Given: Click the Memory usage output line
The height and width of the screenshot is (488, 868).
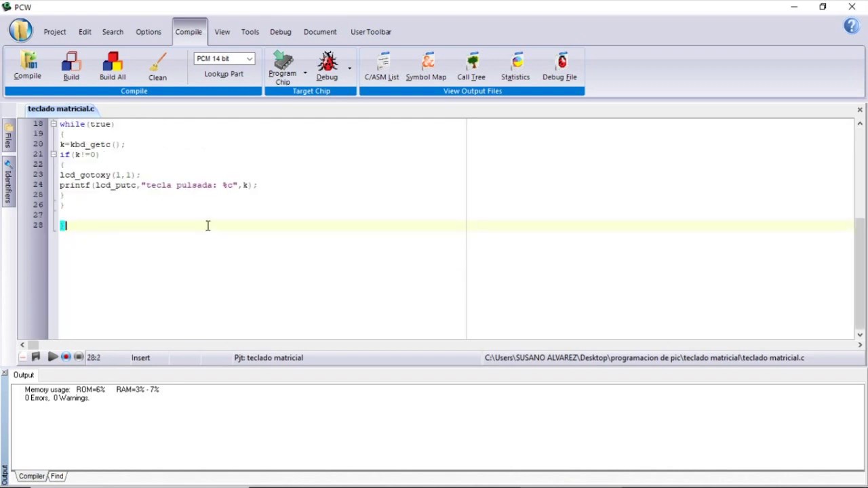Looking at the screenshot, I should [92, 390].
